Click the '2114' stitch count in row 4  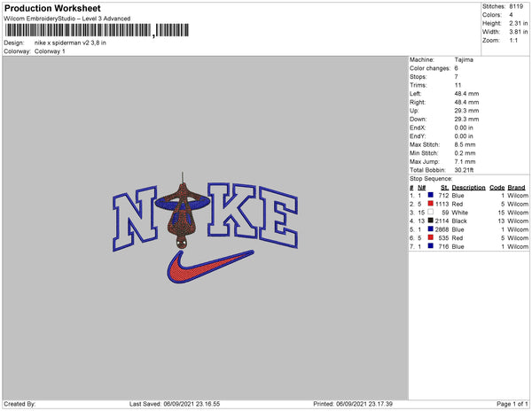point(442,221)
